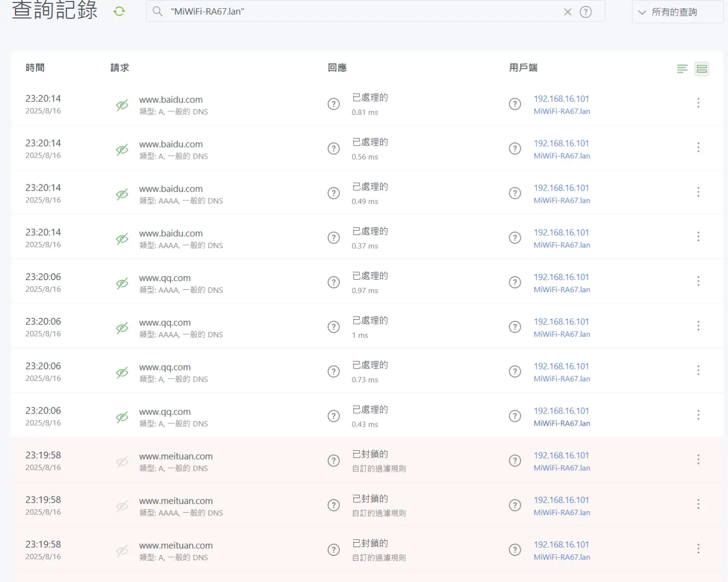Switch to the detailed rows view icon

pos(702,69)
